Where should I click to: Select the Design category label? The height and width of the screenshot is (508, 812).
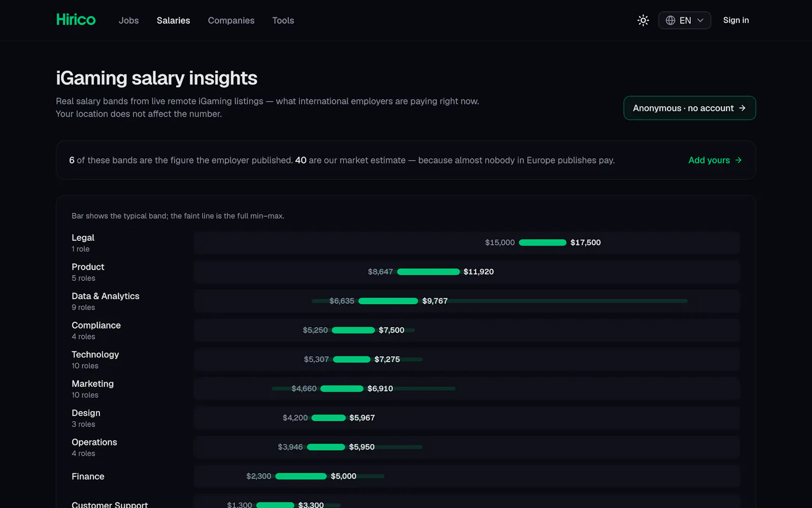coord(86,413)
